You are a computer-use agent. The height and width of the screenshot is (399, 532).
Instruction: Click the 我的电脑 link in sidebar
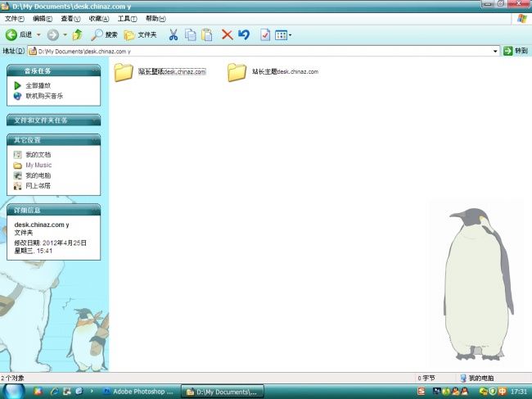[x=38, y=175]
